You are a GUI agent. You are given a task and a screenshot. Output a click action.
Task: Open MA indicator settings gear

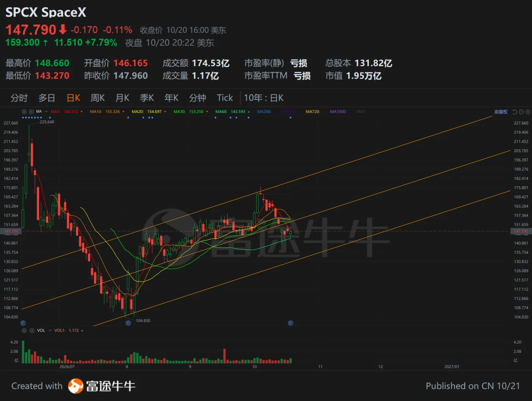click(24, 112)
